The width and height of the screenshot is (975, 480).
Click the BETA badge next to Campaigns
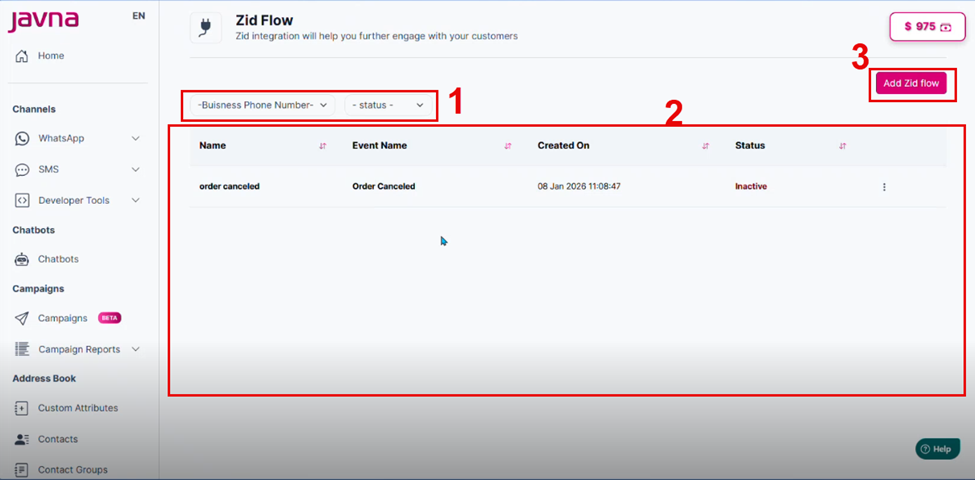click(x=109, y=318)
